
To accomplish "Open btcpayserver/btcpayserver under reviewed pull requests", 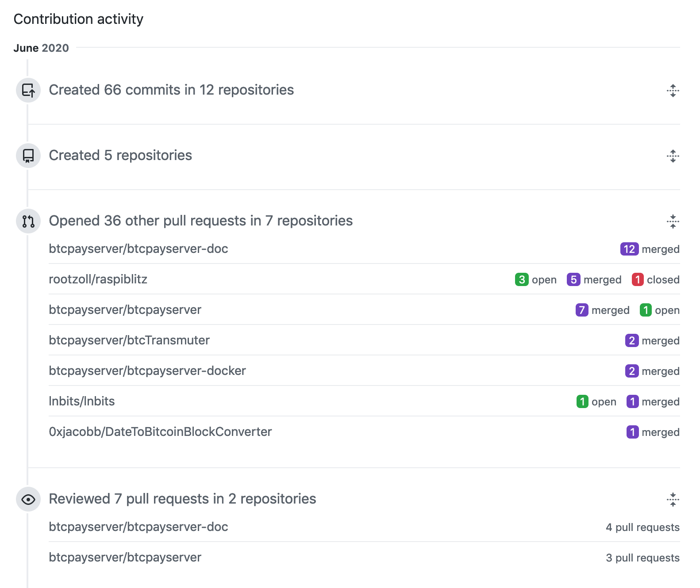I will (x=125, y=557).
